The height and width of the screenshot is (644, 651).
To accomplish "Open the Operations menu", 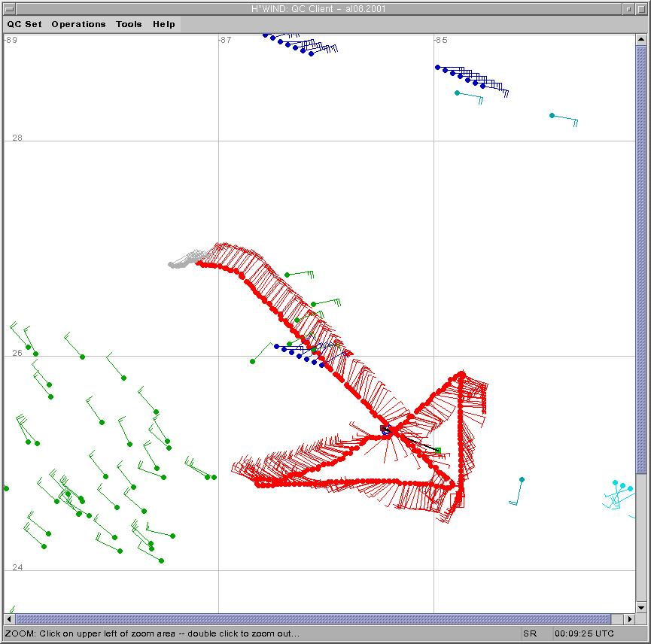I will (78, 24).
